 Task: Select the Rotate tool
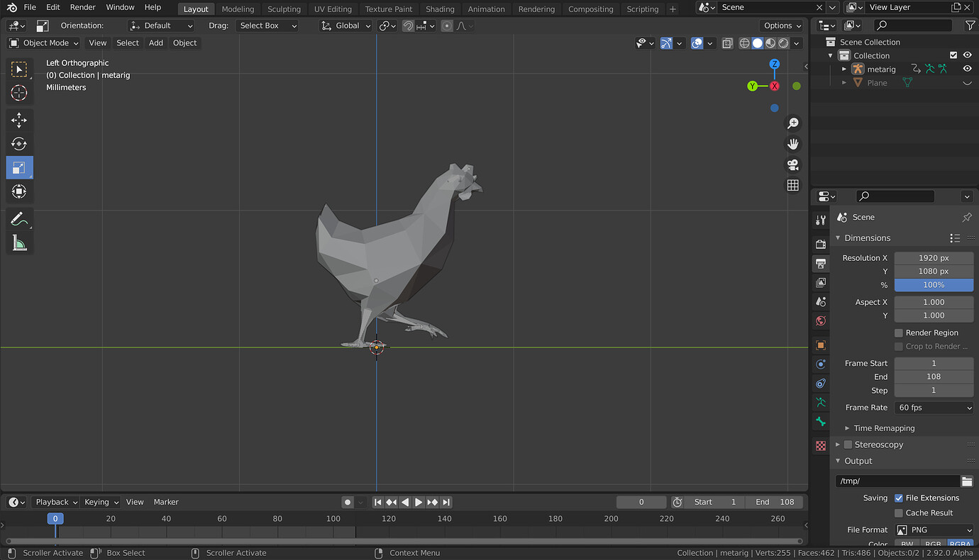tap(19, 144)
